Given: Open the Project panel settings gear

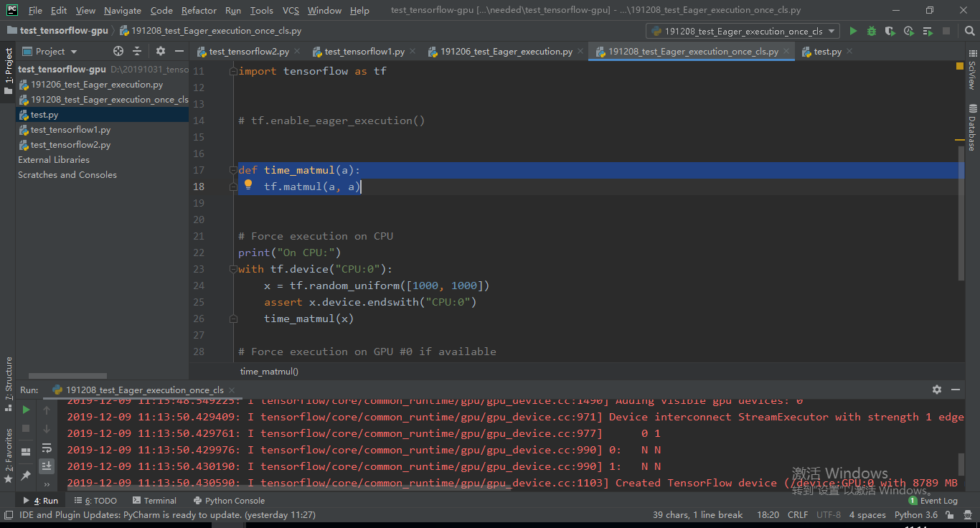Looking at the screenshot, I should pyautogui.click(x=160, y=51).
